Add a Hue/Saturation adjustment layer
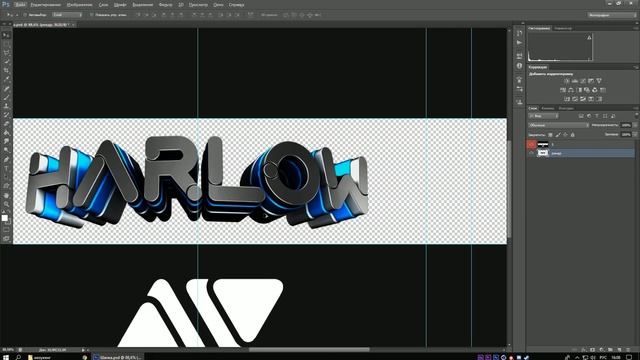Image resolution: width=640 pixels, height=360 pixels. pos(563,90)
